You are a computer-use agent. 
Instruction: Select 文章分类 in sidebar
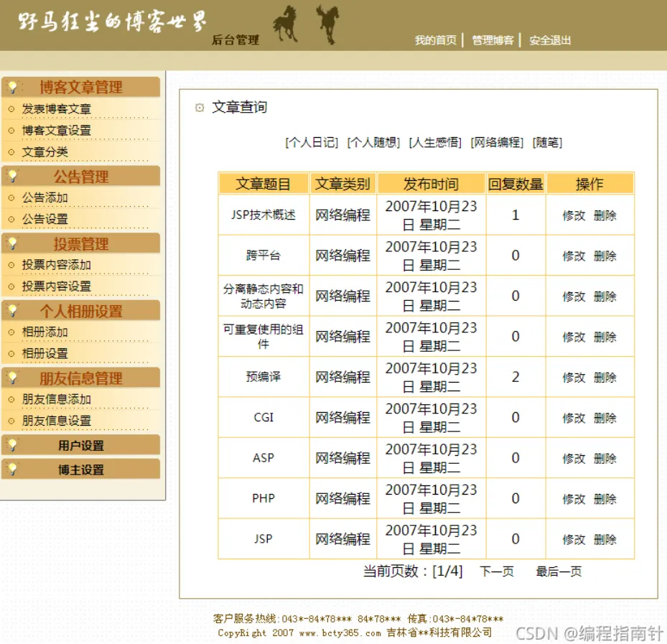[45, 152]
